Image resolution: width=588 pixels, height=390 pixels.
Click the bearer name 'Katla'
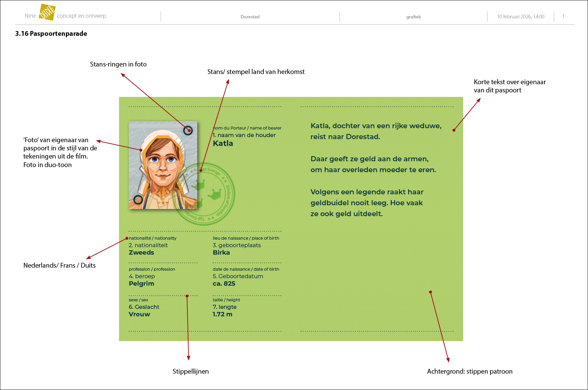pyautogui.click(x=223, y=144)
